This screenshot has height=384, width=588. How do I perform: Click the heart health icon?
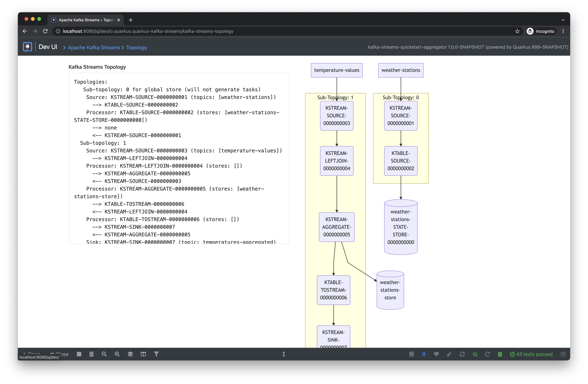click(436, 354)
